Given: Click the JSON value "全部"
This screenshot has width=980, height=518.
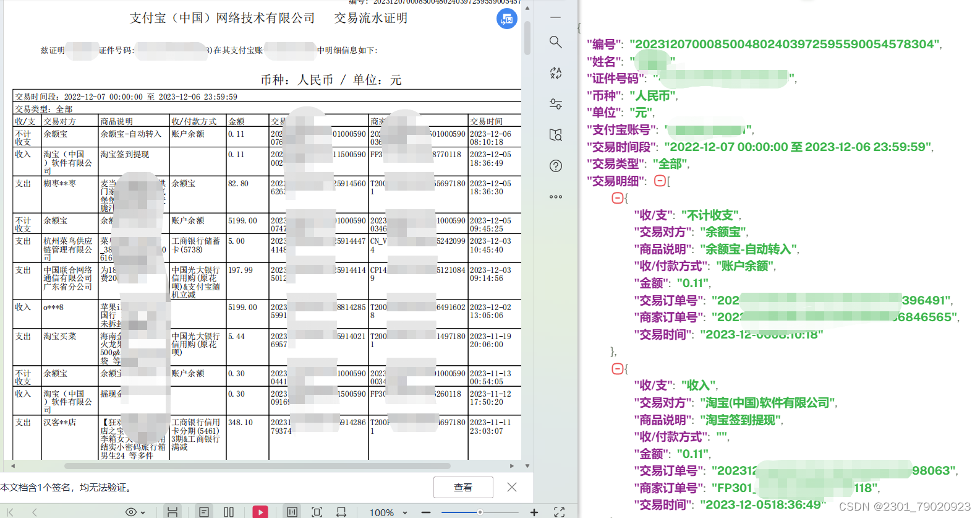Looking at the screenshot, I should [x=671, y=163].
